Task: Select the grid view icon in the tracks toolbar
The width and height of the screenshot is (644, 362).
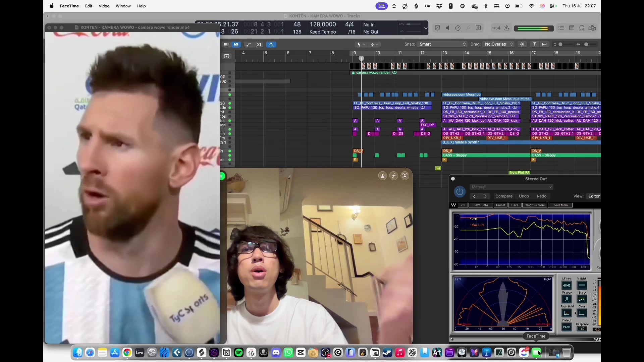Action: (226, 45)
